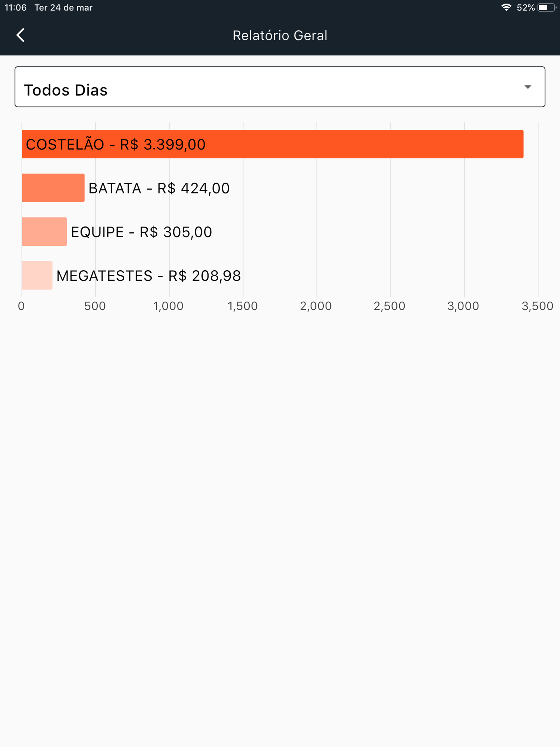Tap the 11:06 clock
The image size is (560, 747).
(15, 7)
